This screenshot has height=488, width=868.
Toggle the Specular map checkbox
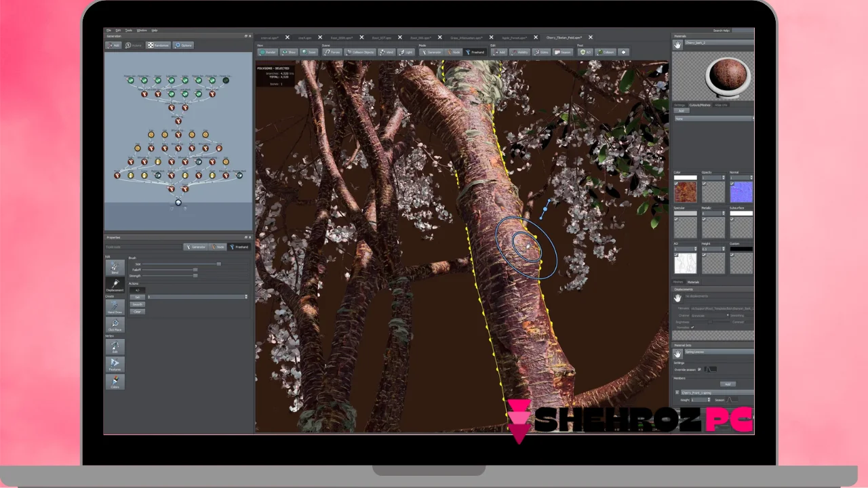point(676,219)
